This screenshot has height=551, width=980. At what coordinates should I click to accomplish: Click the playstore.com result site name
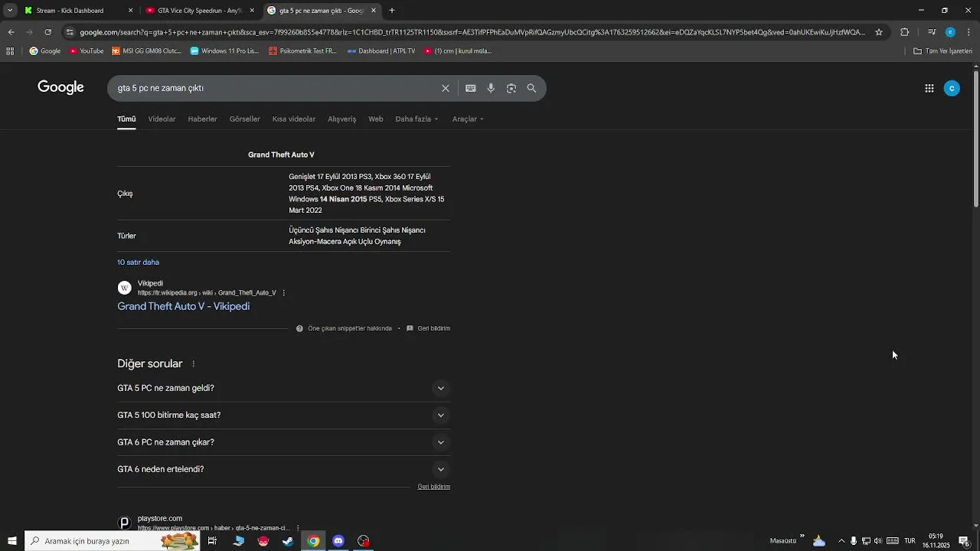tap(159, 519)
